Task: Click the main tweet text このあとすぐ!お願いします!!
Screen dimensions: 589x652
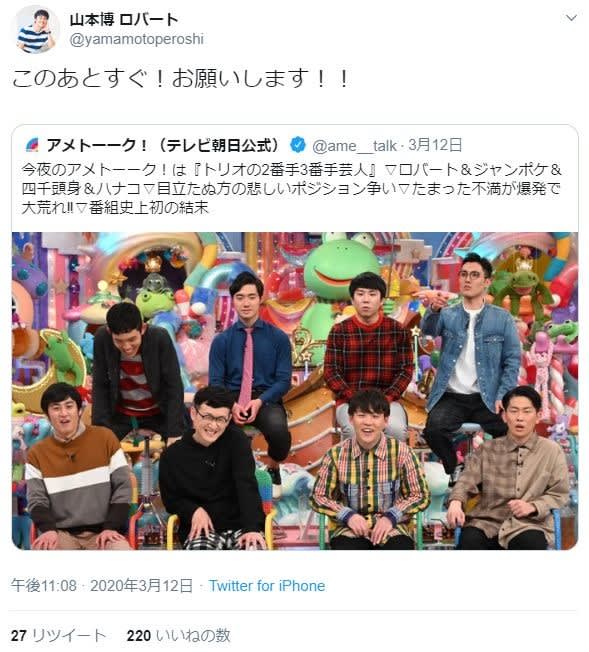Action: click(180, 78)
